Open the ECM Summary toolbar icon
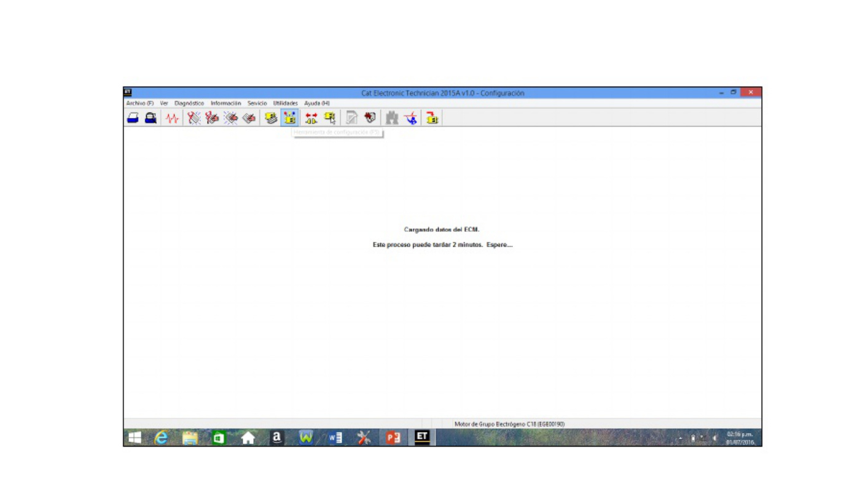 pyautogui.click(x=271, y=118)
